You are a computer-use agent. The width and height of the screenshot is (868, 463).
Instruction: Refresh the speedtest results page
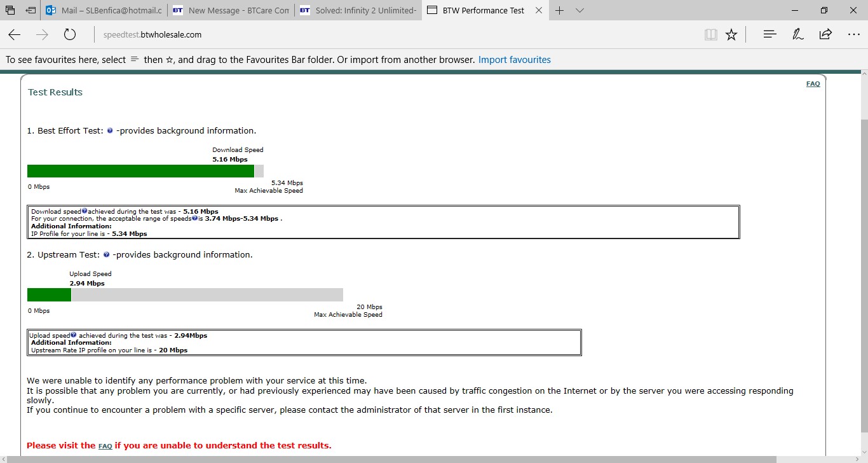[70, 35]
